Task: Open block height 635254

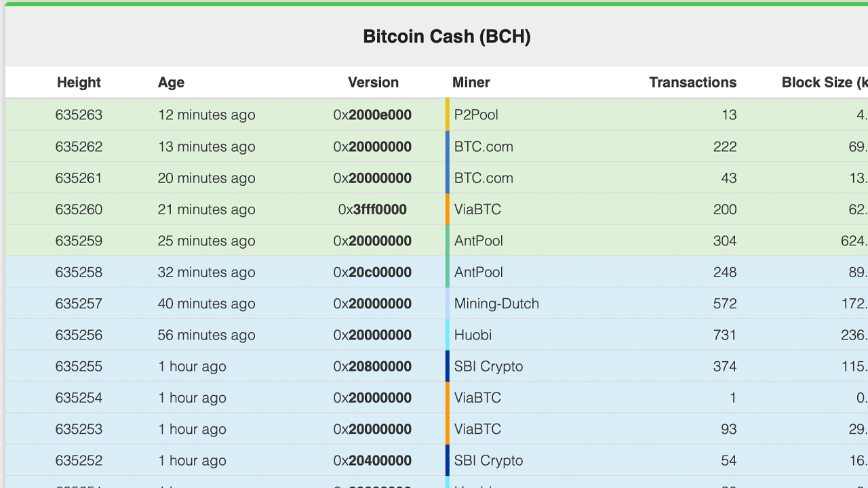Action: [79, 397]
